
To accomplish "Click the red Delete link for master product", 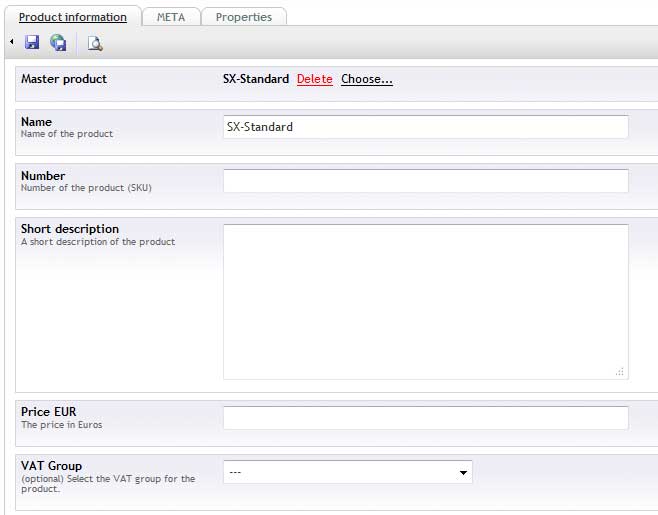I will 314,79.
